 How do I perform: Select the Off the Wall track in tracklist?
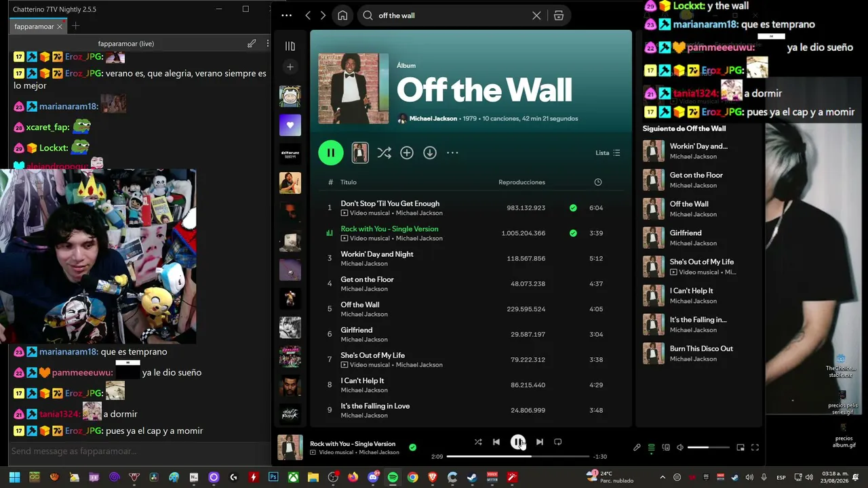360,305
